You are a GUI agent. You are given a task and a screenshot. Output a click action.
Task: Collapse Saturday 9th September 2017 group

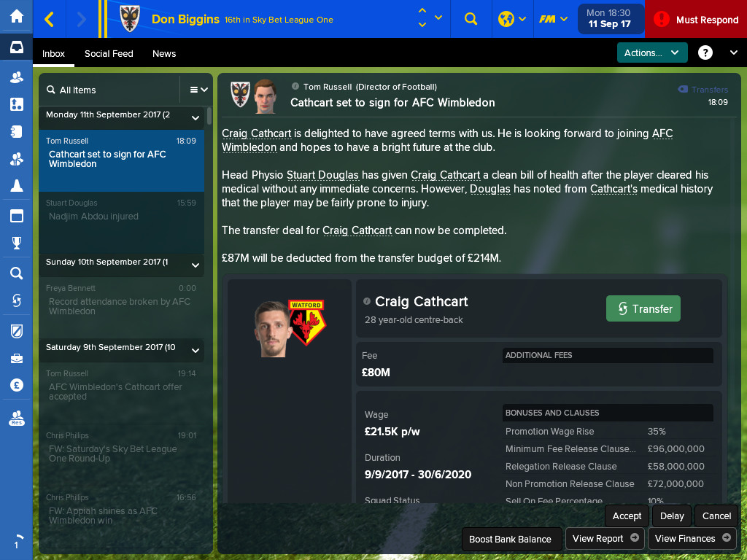(195, 351)
